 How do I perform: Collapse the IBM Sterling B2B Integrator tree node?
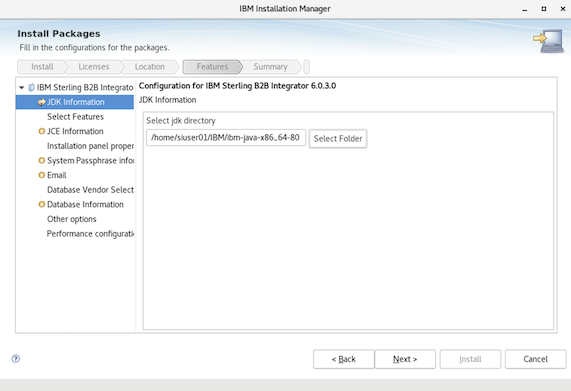(x=21, y=87)
